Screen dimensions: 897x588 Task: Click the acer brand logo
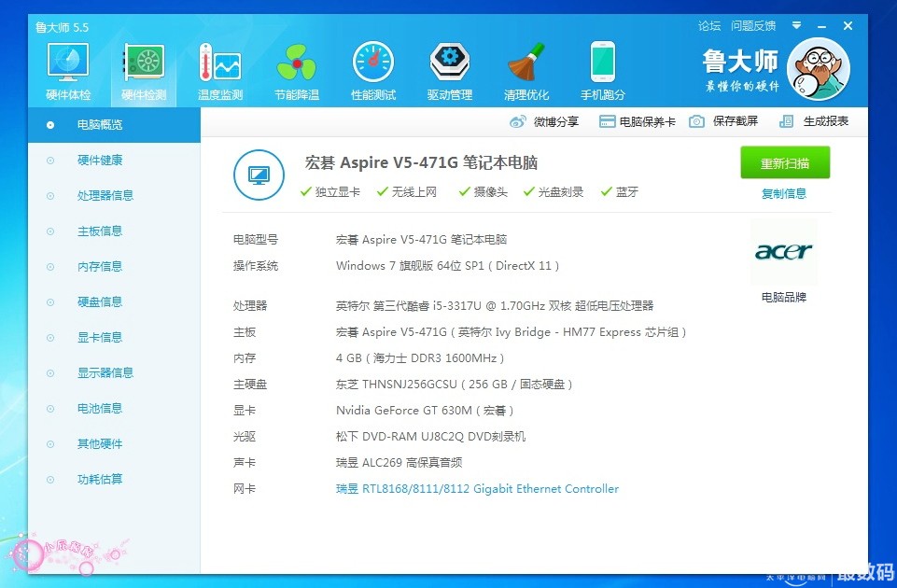coord(783,252)
